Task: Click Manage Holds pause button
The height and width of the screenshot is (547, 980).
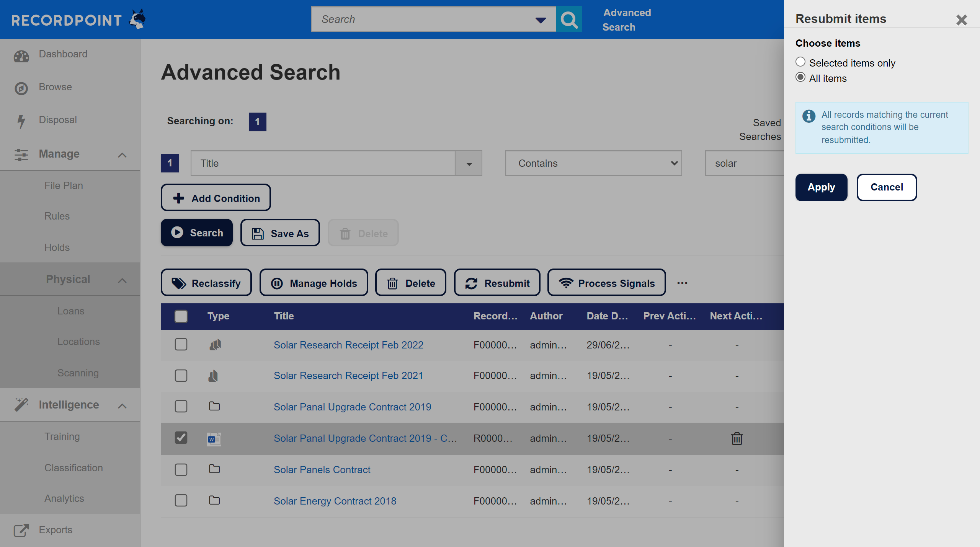Action: pyautogui.click(x=314, y=283)
